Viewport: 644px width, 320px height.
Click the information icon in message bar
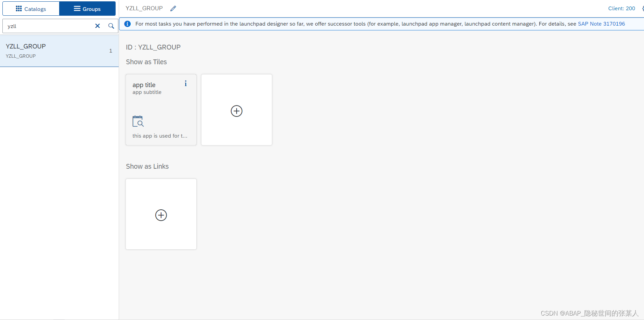[x=128, y=24]
